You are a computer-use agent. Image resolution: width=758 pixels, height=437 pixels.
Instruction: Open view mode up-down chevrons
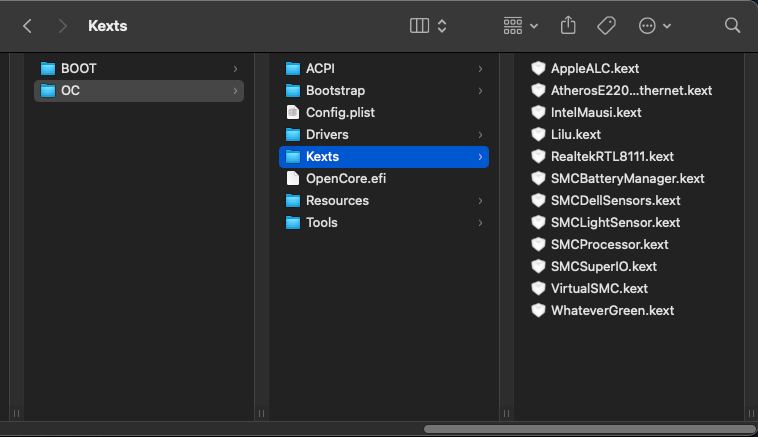click(442, 26)
